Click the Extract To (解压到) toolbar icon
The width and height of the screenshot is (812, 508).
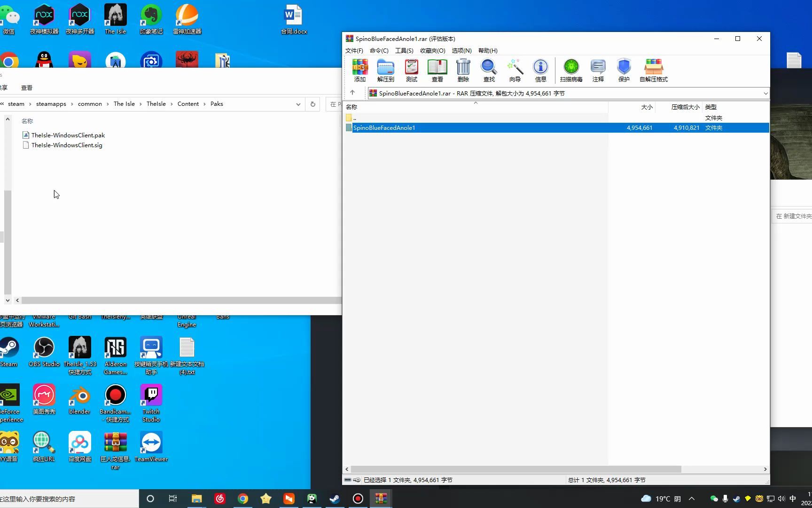coord(385,71)
